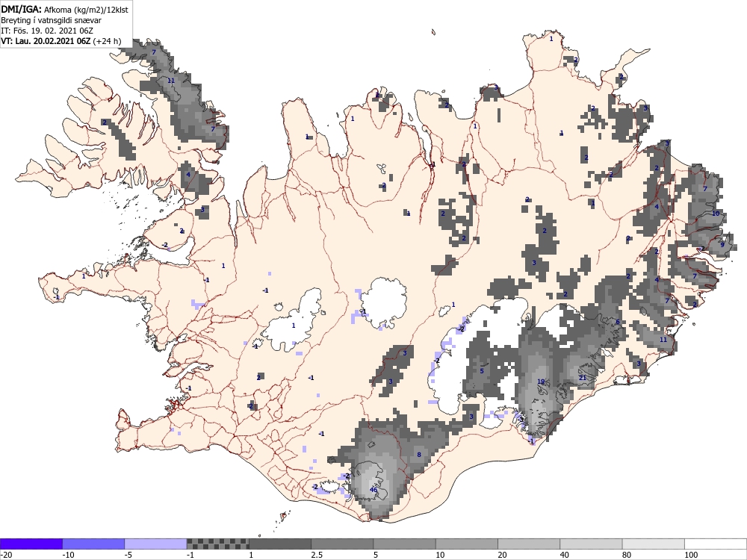Click the '10' value on the eastern map

tap(716, 214)
